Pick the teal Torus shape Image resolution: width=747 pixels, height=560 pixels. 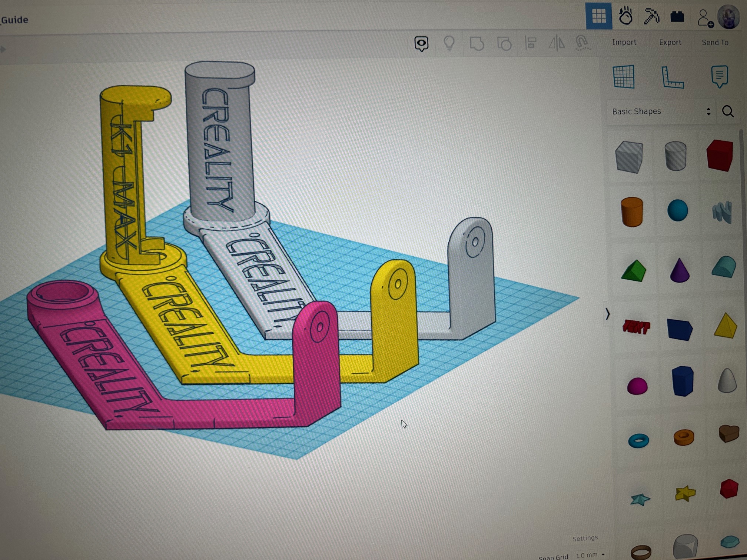click(638, 440)
